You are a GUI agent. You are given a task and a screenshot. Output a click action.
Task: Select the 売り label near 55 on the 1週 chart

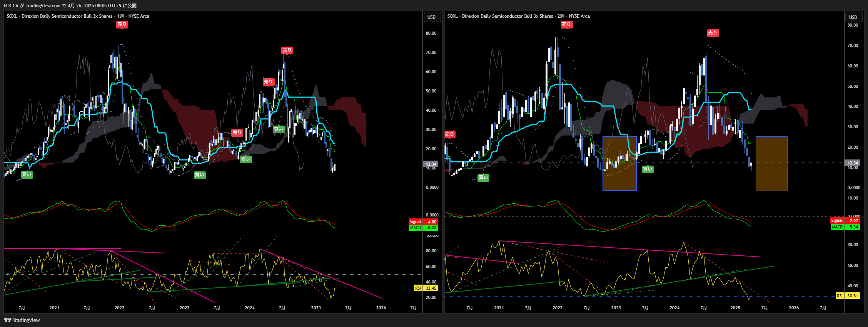pos(268,82)
